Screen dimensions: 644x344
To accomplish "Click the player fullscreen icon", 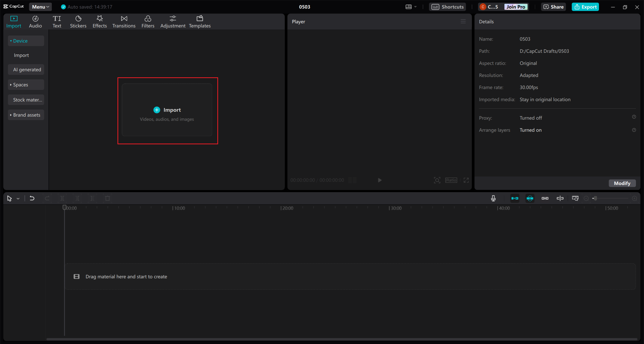I will point(466,180).
